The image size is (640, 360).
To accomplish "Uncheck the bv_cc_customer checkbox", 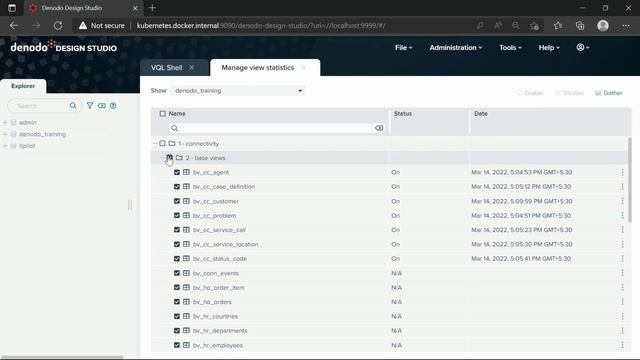I will (x=177, y=201).
